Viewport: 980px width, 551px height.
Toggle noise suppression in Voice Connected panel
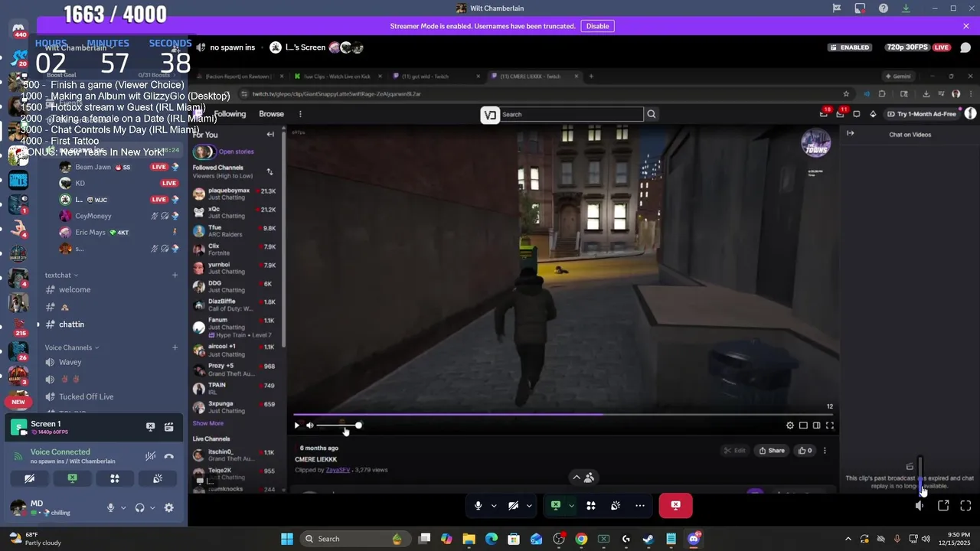pos(150,456)
